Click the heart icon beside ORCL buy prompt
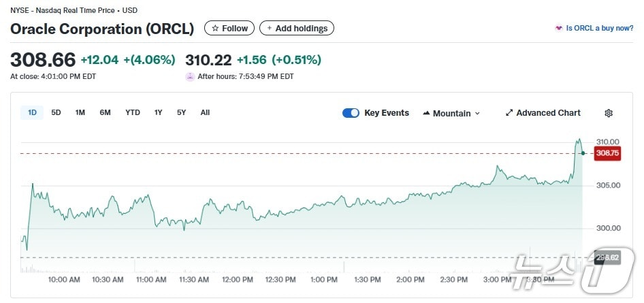The image size is (644, 303). coord(559,29)
